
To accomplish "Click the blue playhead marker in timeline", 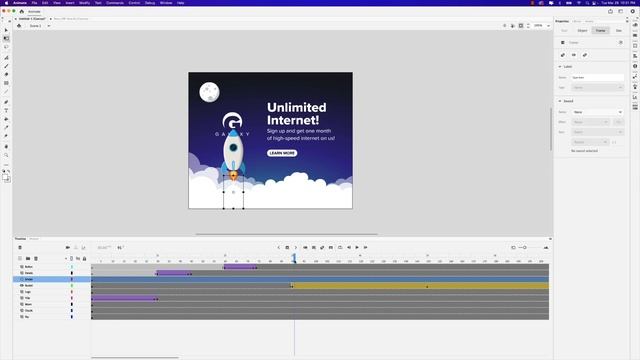I will coord(294,258).
